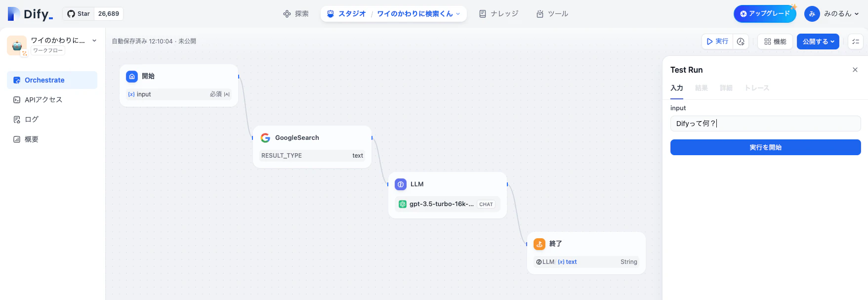The image size is (868, 300).
Task: Select the 終了 end node icon
Action: [539, 244]
